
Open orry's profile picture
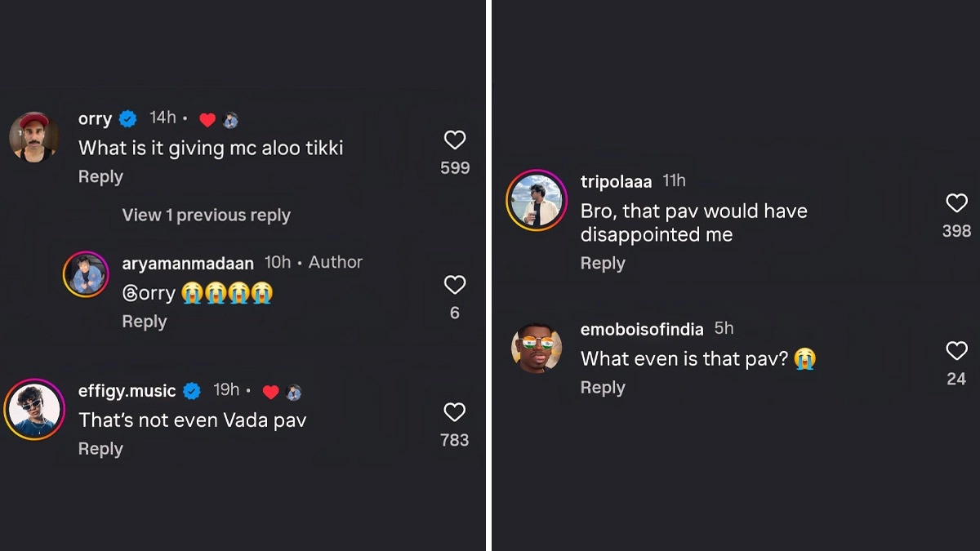33,136
